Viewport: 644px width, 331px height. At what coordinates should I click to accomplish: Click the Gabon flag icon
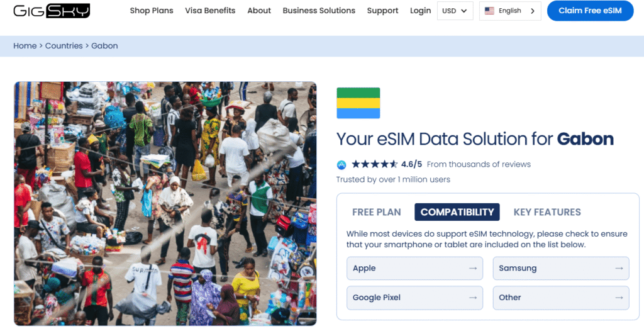(x=358, y=103)
